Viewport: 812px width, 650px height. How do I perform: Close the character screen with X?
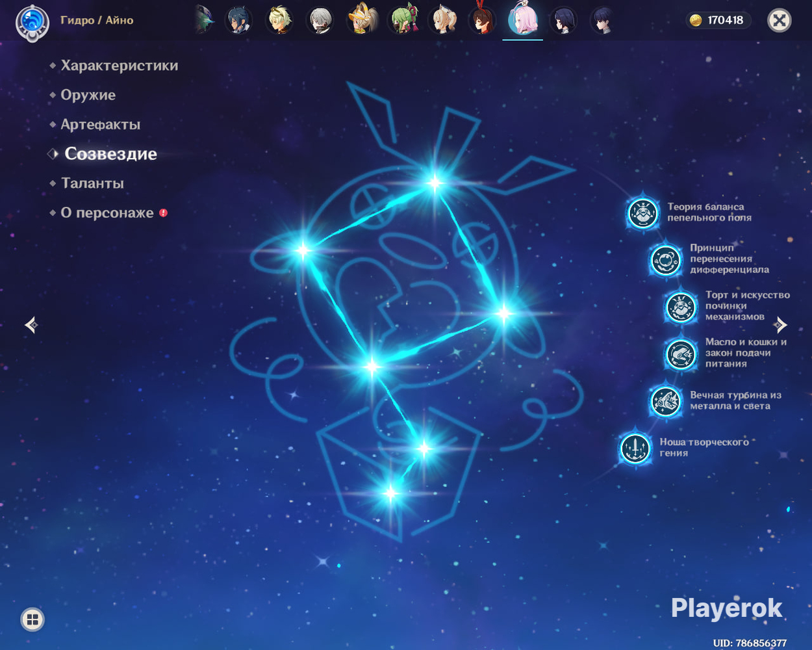[779, 21]
